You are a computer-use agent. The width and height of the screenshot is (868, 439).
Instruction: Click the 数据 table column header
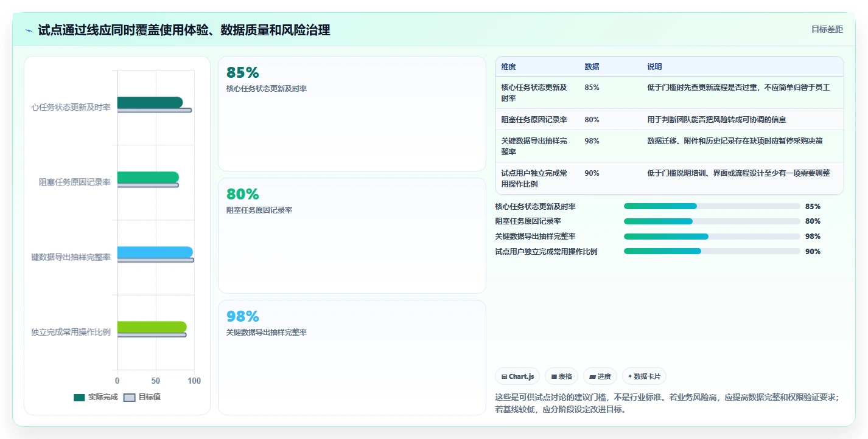point(592,67)
